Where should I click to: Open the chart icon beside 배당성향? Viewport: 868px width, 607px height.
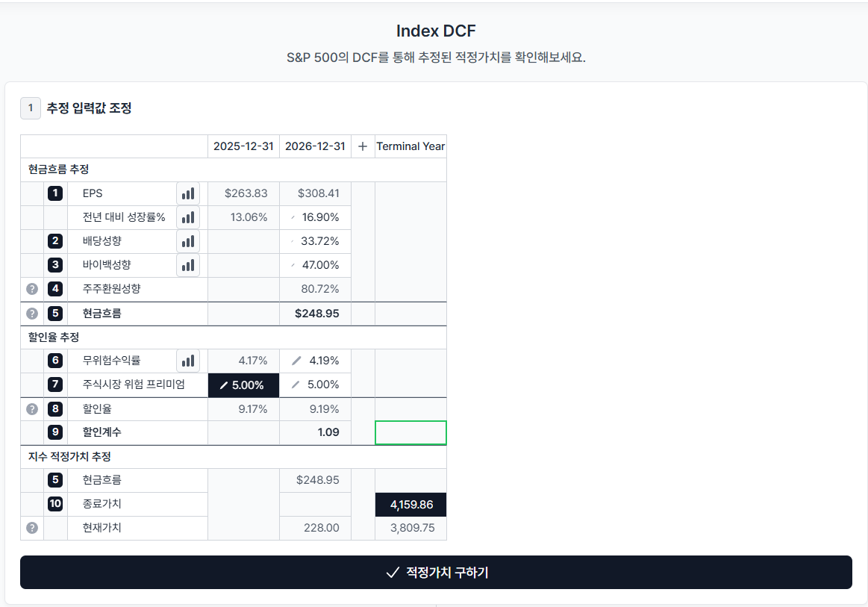188,241
